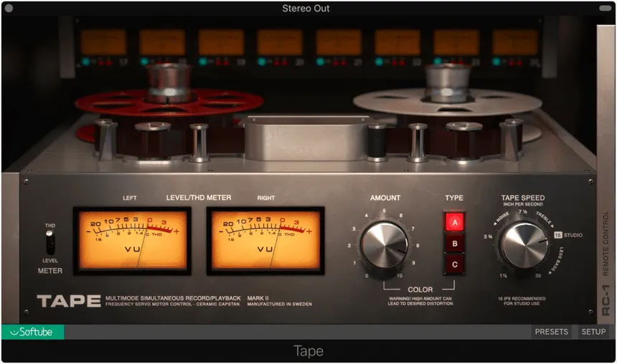Screen dimensions: 617x364
Task: Click the 3 ¾ speed label
Action: pos(488,236)
